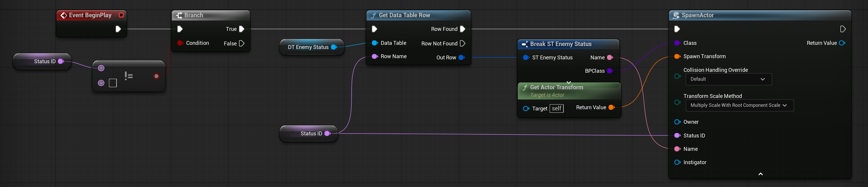Click the Row Name input pin
868x187 pixels.
pos(375,56)
